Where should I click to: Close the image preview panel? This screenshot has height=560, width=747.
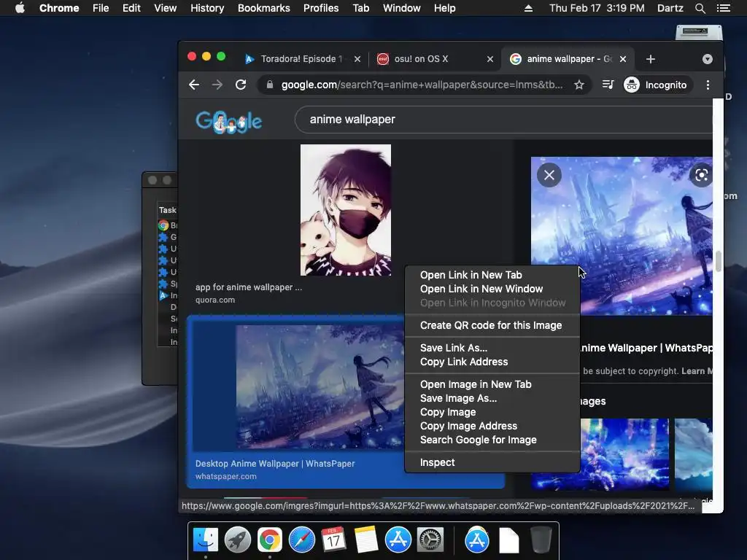[549, 175]
